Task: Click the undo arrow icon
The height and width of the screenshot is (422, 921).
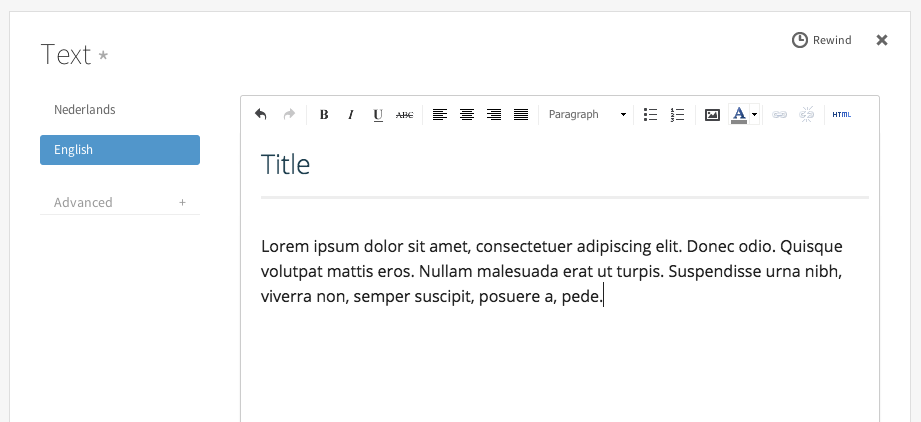Action: click(261, 114)
